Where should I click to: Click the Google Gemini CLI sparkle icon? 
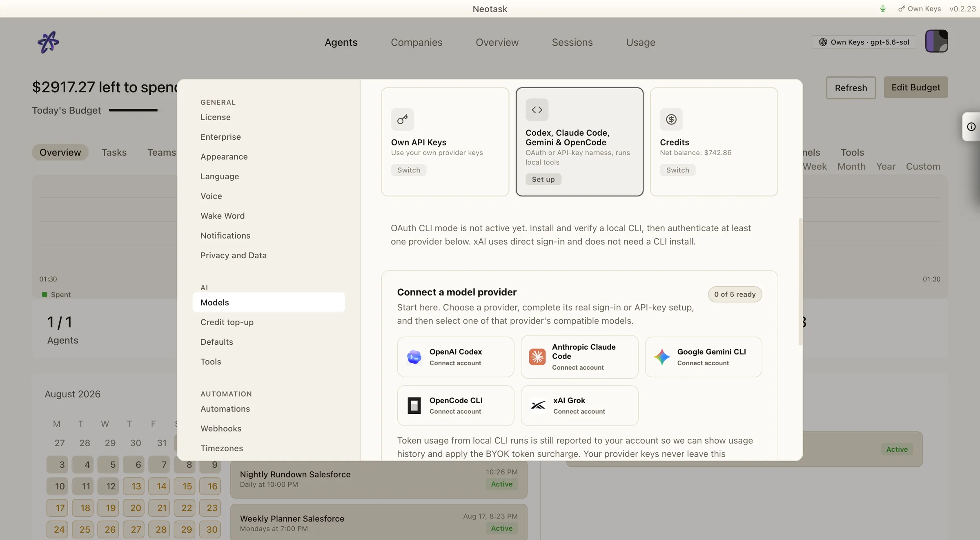coord(661,357)
